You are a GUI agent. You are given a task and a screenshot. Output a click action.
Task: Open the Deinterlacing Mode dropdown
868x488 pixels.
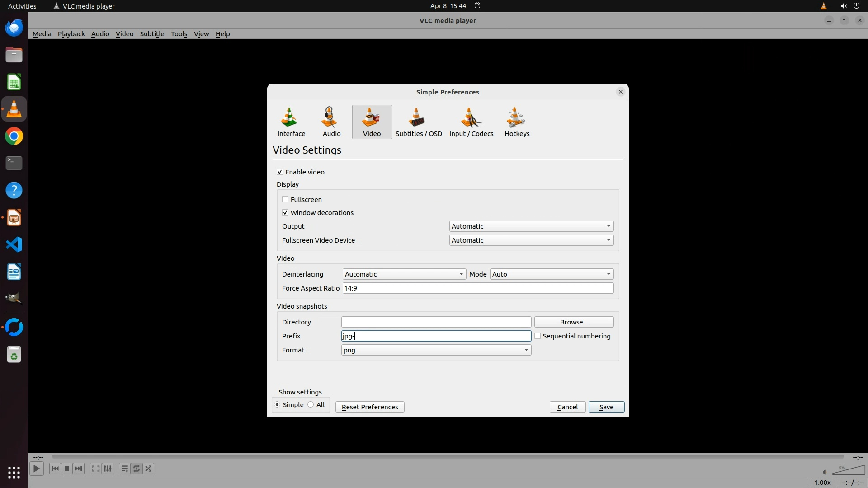coord(552,274)
